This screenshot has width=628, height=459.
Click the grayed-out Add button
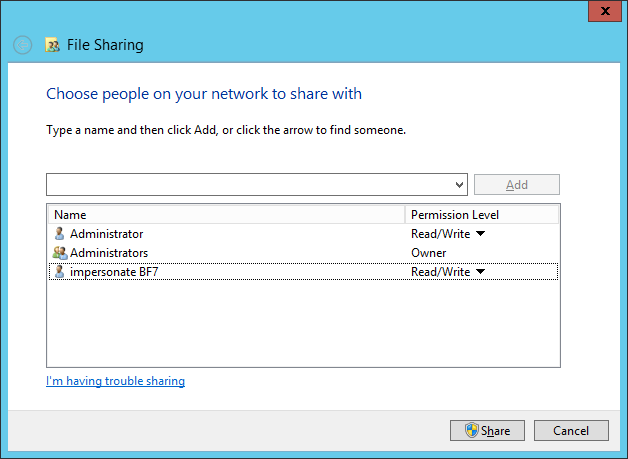click(516, 185)
